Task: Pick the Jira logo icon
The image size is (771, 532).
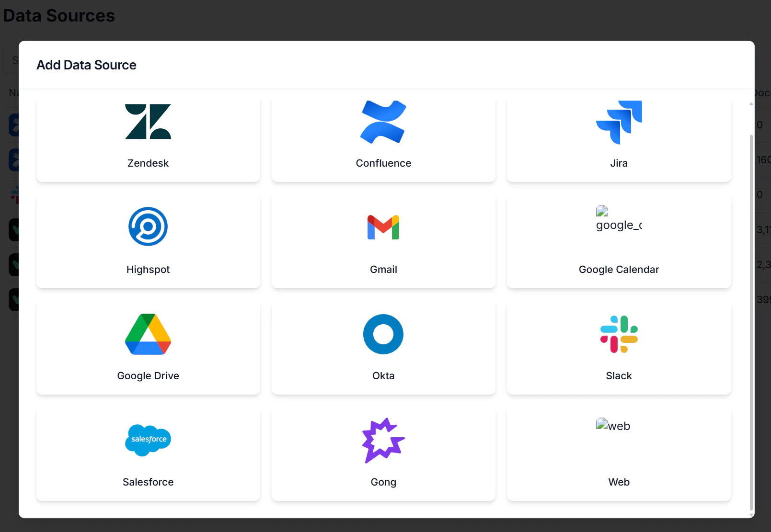Action: click(x=619, y=122)
